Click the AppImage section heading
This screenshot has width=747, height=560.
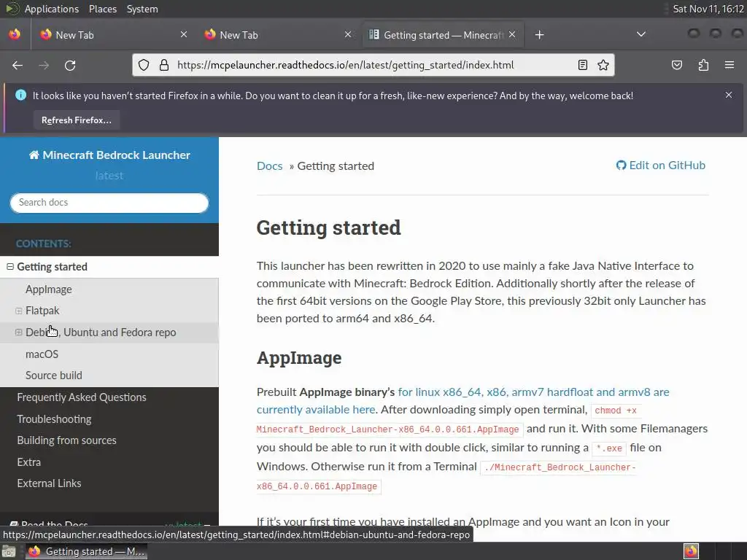pyautogui.click(x=299, y=357)
